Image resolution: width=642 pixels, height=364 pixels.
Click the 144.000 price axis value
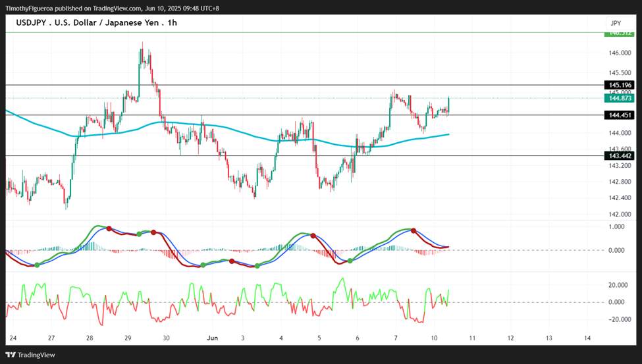click(620, 133)
